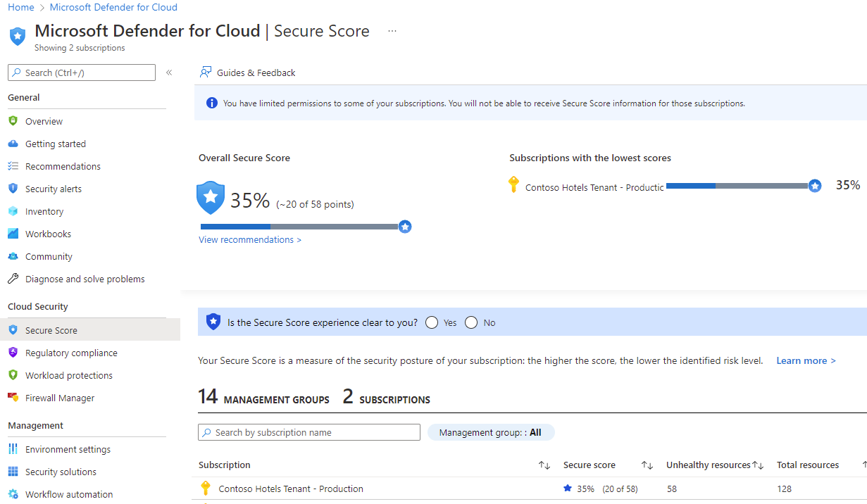
Task: Click the lowest-score subscription progress bar
Action: coord(738,186)
